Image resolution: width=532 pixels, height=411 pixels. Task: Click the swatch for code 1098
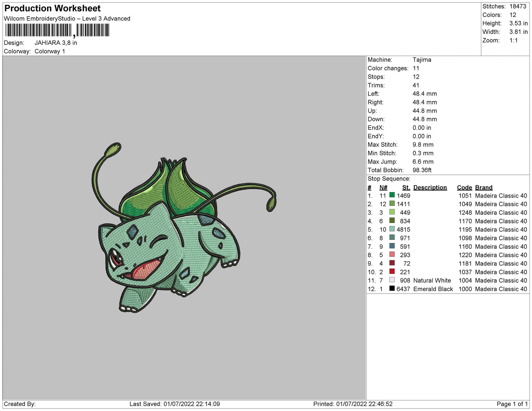point(392,238)
